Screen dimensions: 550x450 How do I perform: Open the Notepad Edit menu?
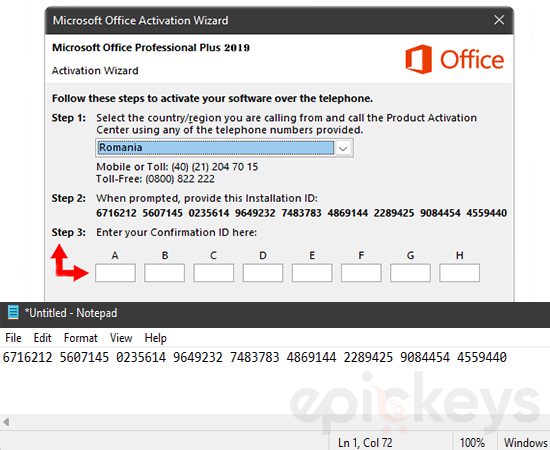[42, 338]
